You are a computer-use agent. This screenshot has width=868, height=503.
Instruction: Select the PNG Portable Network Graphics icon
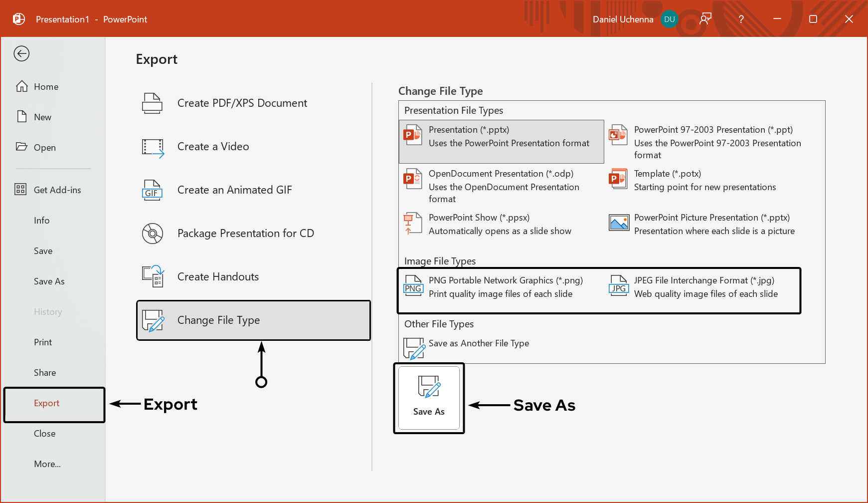413,286
